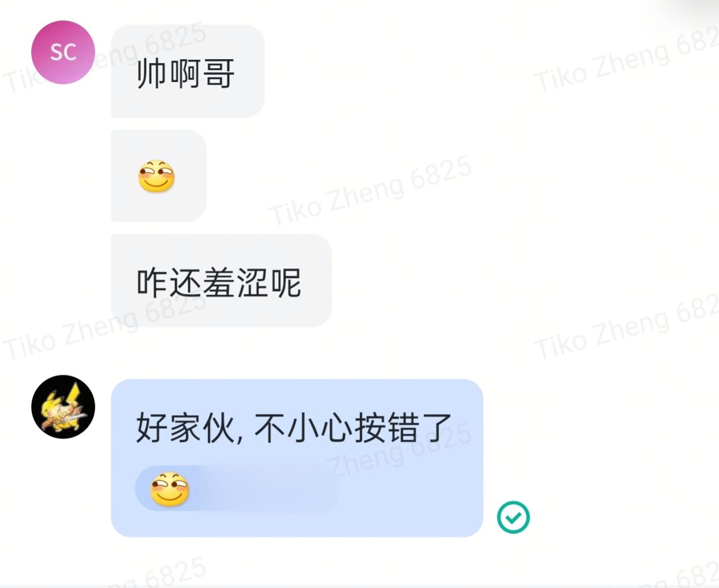Image resolution: width=719 pixels, height=588 pixels.
Task: Click the Pikachu profile avatar
Action: coord(63,406)
